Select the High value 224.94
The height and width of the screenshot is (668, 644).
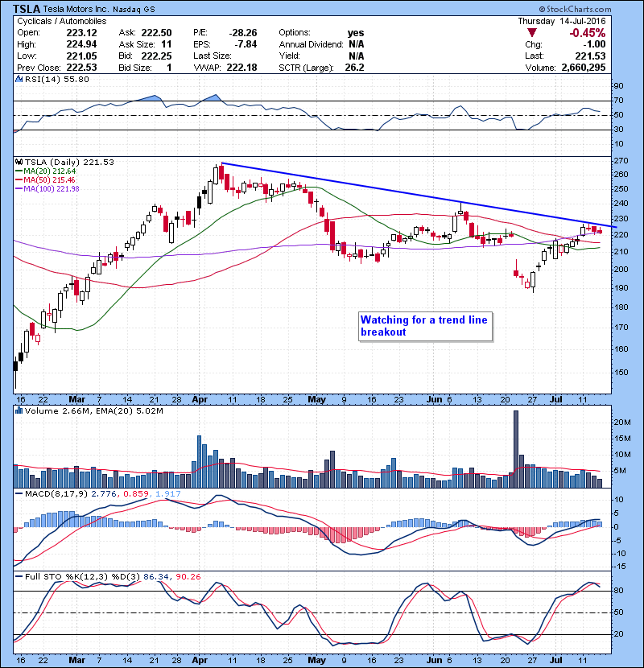(x=81, y=44)
